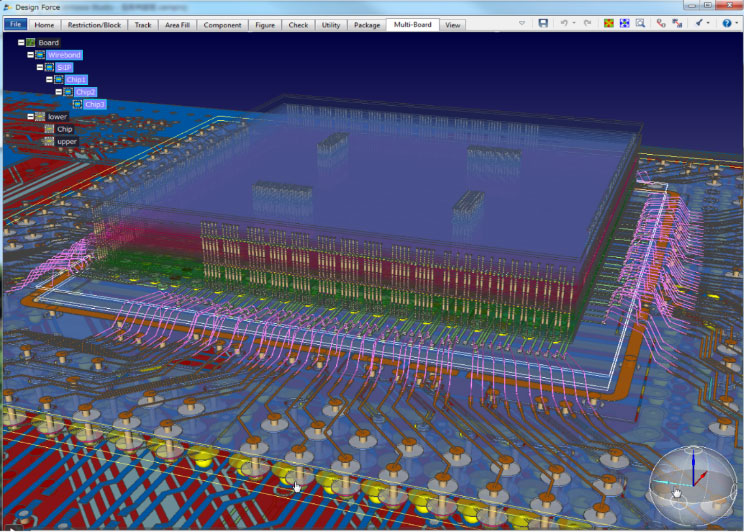
Task: Click the Save icon in the toolbar
Action: tap(543, 23)
